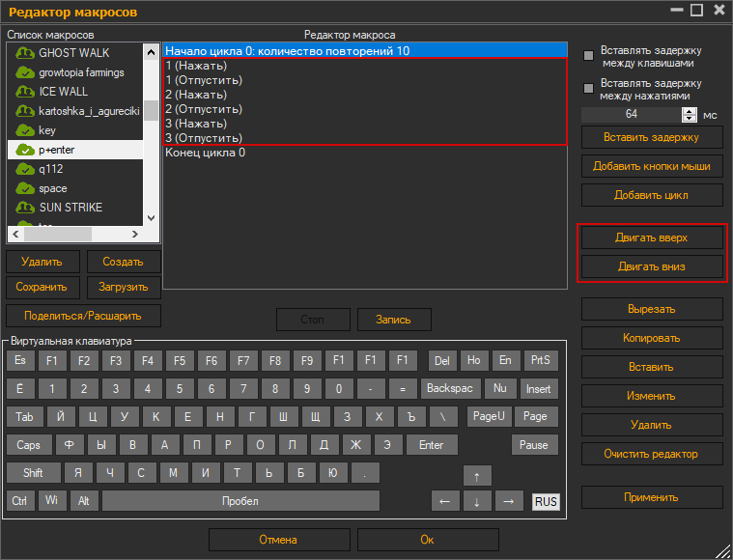Click Создать button
733x560 pixels.
124,263
